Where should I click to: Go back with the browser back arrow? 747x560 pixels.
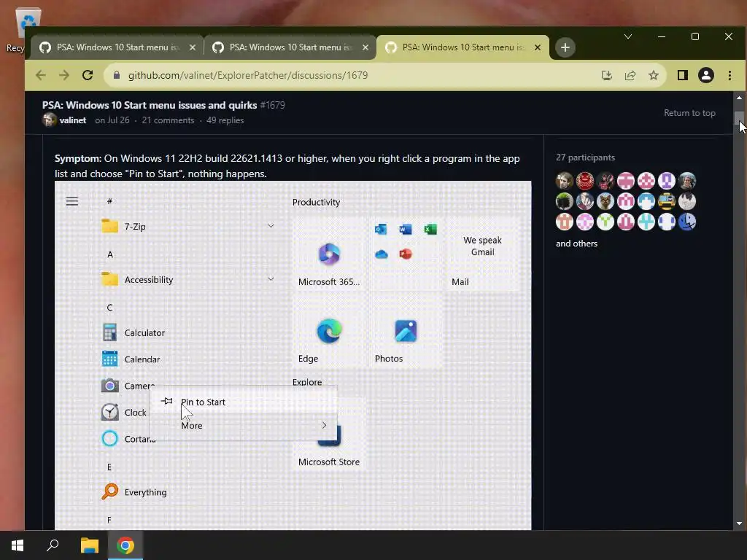[x=41, y=75]
